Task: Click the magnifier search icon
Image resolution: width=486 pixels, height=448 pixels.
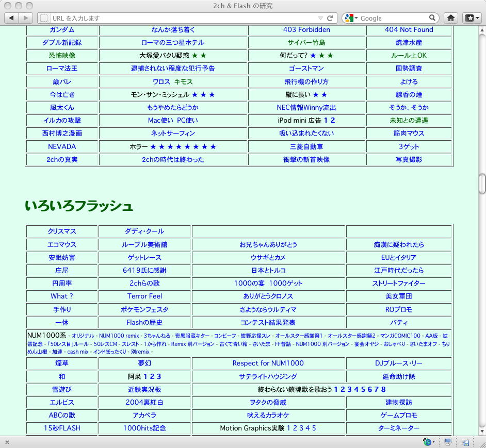Action: coord(432,18)
